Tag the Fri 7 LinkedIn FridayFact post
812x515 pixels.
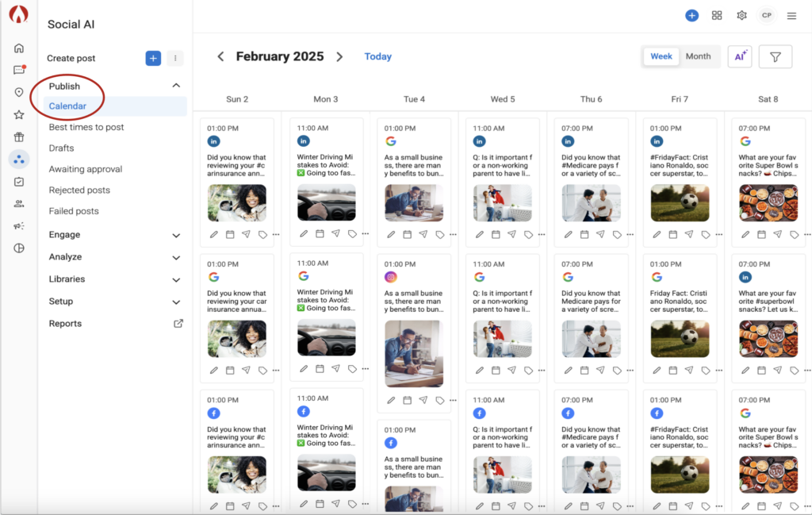coord(705,235)
